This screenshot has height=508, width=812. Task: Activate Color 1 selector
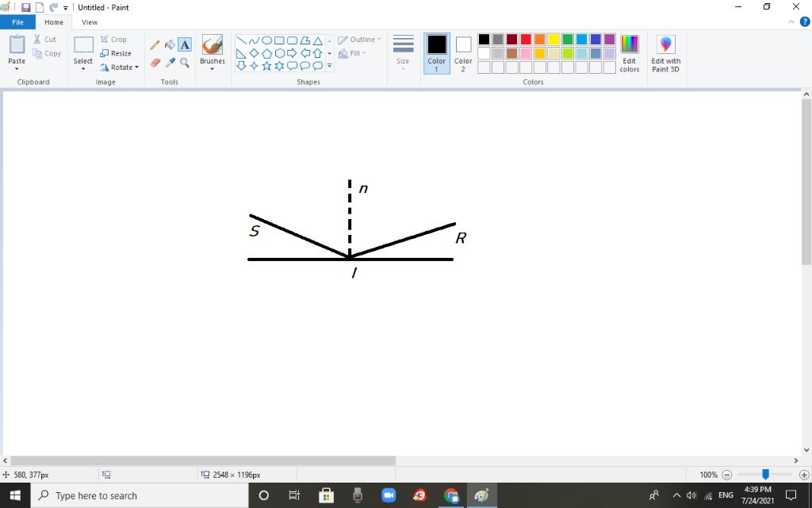(x=437, y=53)
